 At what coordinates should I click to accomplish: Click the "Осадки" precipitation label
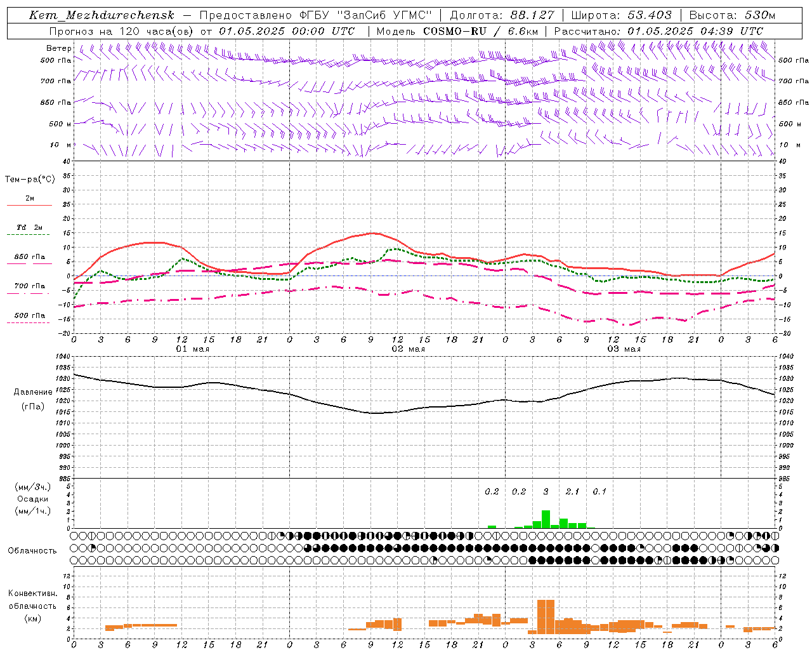click(32, 499)
